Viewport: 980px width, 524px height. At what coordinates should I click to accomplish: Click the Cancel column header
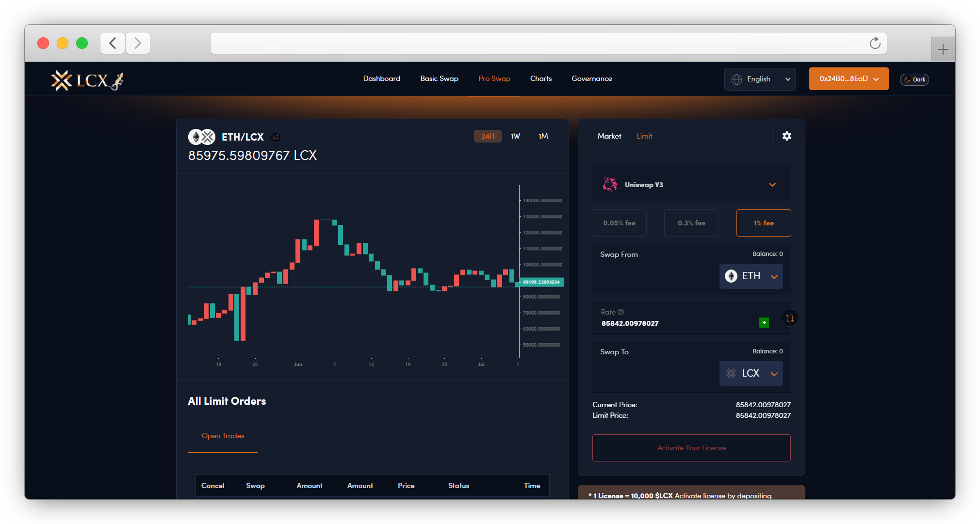click(213, 486)
